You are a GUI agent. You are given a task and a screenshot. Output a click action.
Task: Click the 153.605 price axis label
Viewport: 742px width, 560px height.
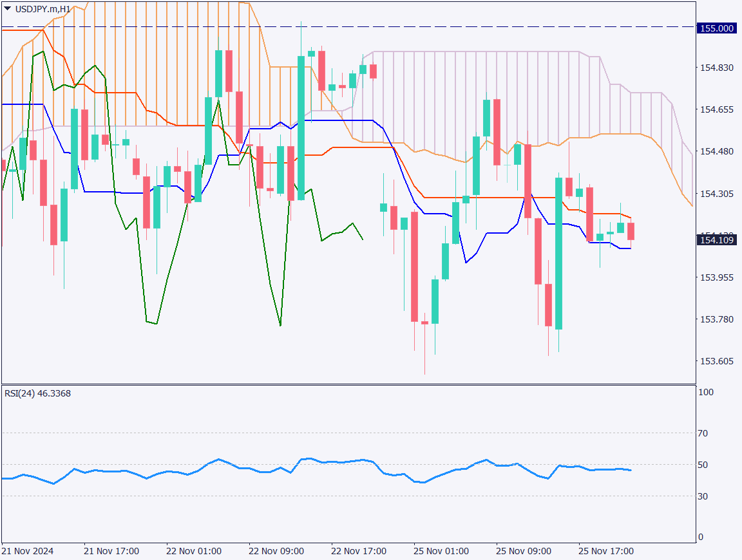716,361
